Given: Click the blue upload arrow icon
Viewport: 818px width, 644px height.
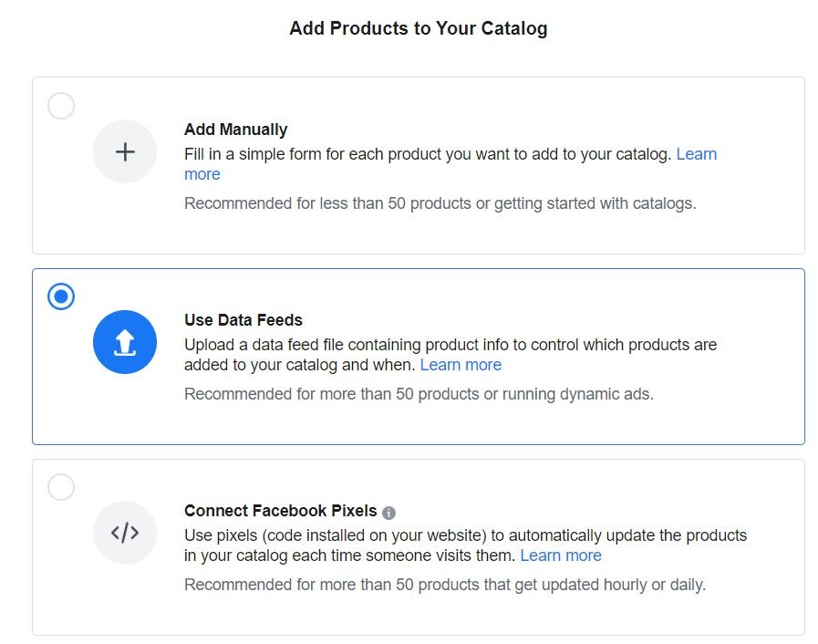Looking at the screenshot, I should [125, 342].
